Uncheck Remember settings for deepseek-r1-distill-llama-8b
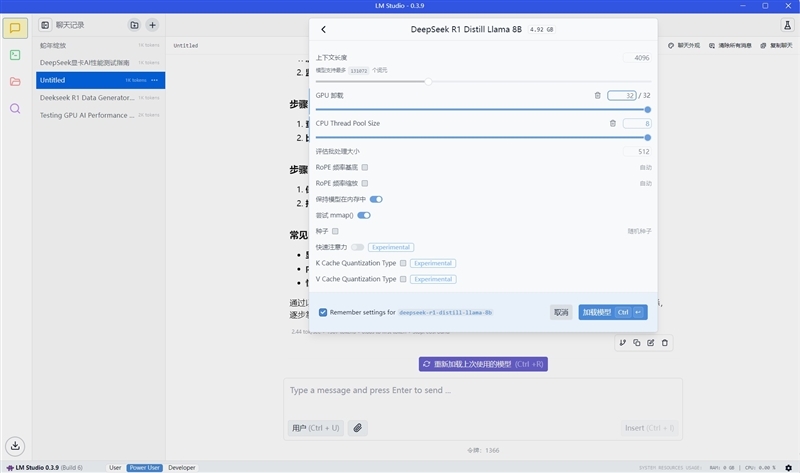Viewport: 800px width, 473px height. pyautogui.click(x=323, y=312)
